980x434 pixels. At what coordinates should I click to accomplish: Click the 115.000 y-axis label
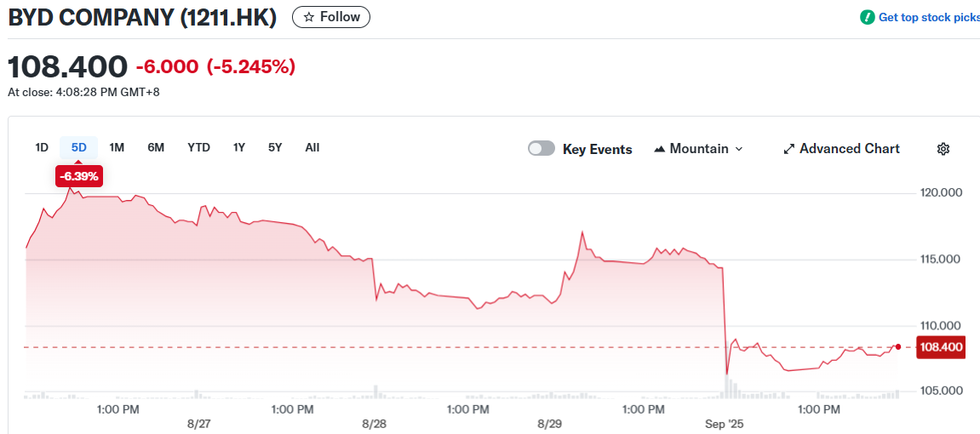tap(943, 260)
